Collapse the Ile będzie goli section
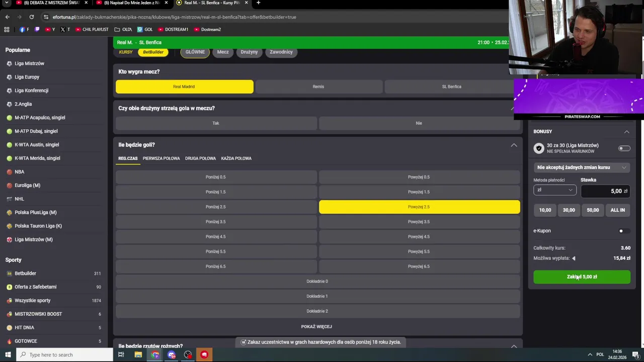 click(x=514, y=145)
